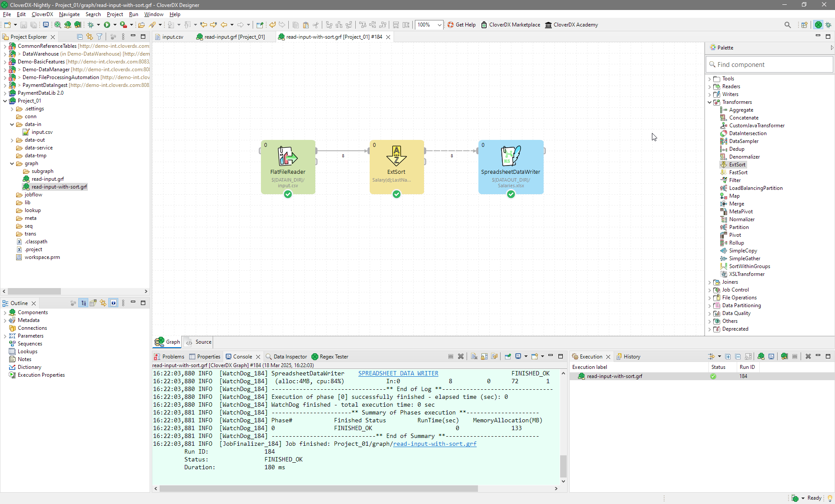Select FastSort in the Palette

click(x=738, y=172)
